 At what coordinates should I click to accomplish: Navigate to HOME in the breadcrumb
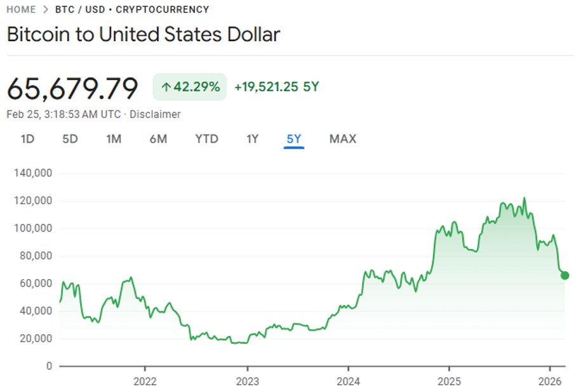[20, 10]
